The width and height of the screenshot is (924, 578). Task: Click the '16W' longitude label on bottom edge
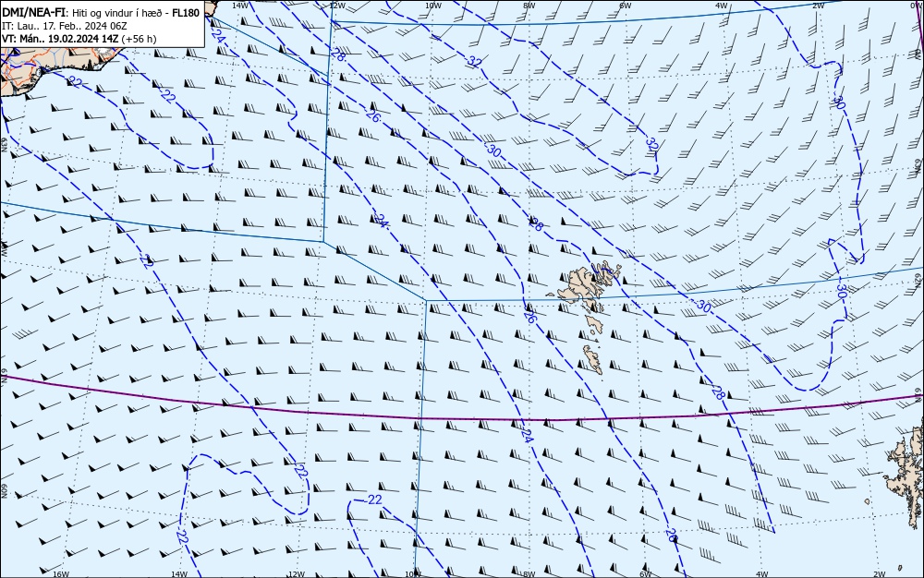pyautogui.click(x=61, y=574)
